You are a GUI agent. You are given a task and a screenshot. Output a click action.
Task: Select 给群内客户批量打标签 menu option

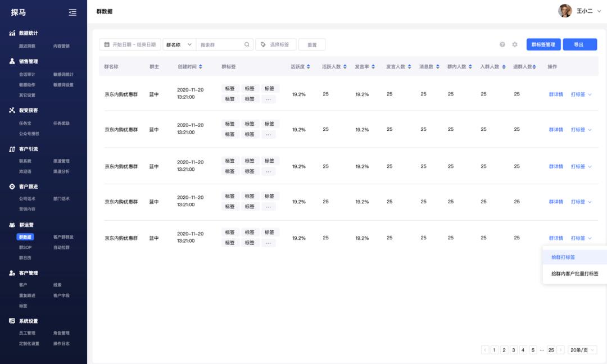(574, 274)
